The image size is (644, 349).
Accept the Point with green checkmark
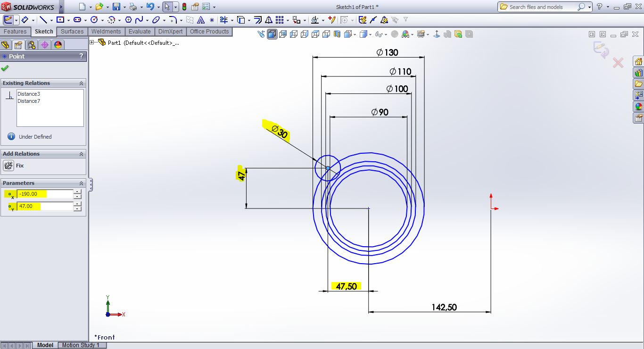pyautogui.click(x=5, y=68)
